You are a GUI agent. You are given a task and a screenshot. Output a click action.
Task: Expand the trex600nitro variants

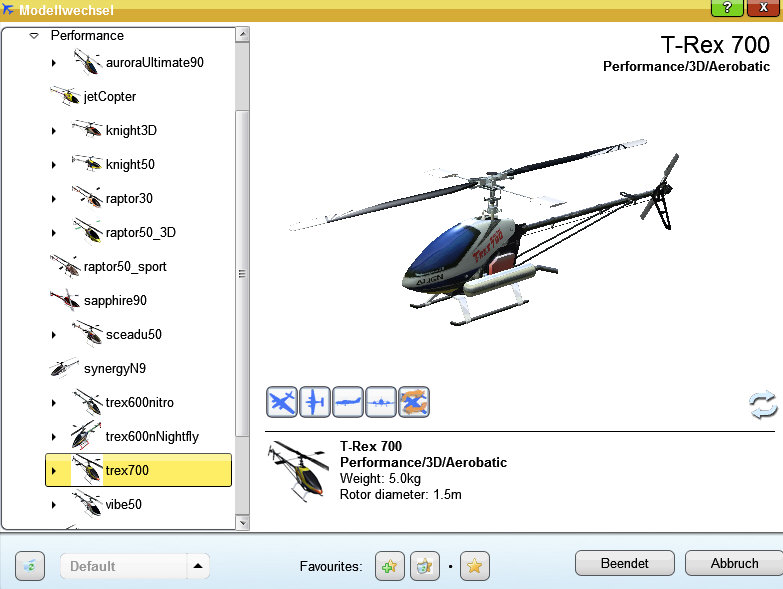tap(54, 403)
